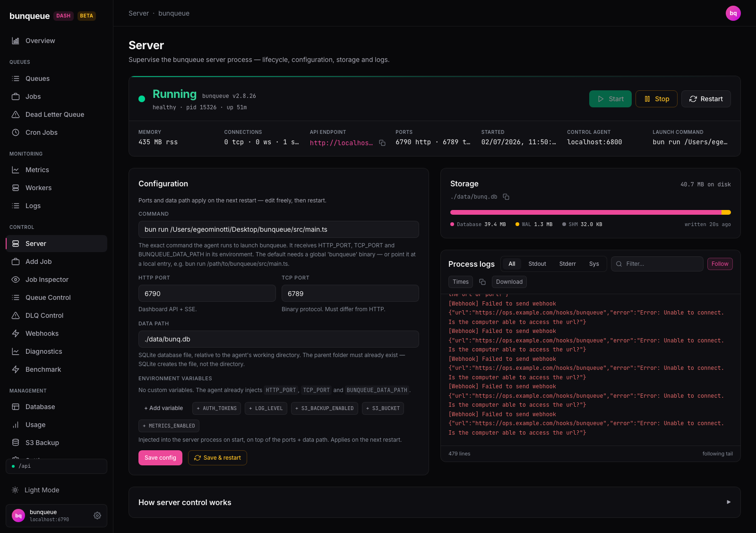Filter logs to Stdout
The width and height of the screenshot is (756, 533).
coord(537,264)
